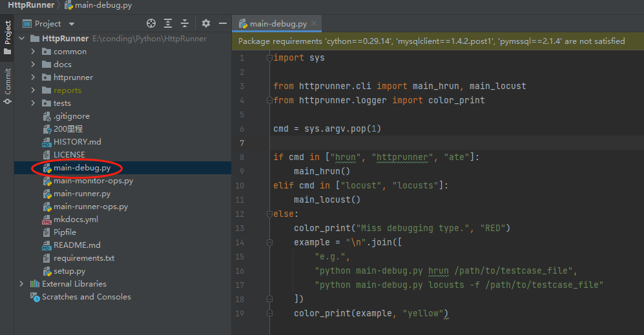Click 'main_locust()' call on line 11
Viewport: 644px width, 335px height.
point(327,199)
